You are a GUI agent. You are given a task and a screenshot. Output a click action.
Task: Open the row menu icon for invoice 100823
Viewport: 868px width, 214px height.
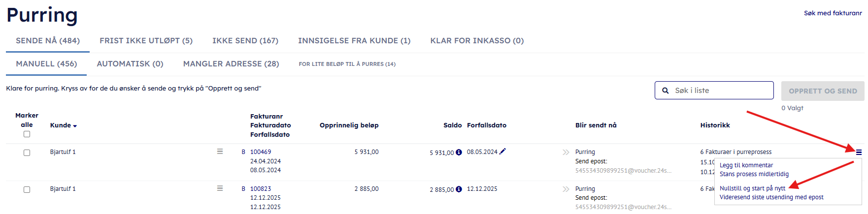(x=220, y=188)
